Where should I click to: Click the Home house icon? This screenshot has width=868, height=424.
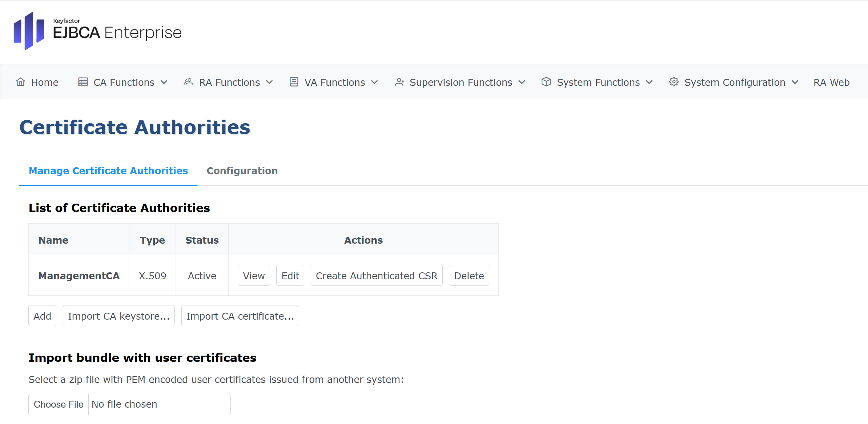(x=21, y=82)
